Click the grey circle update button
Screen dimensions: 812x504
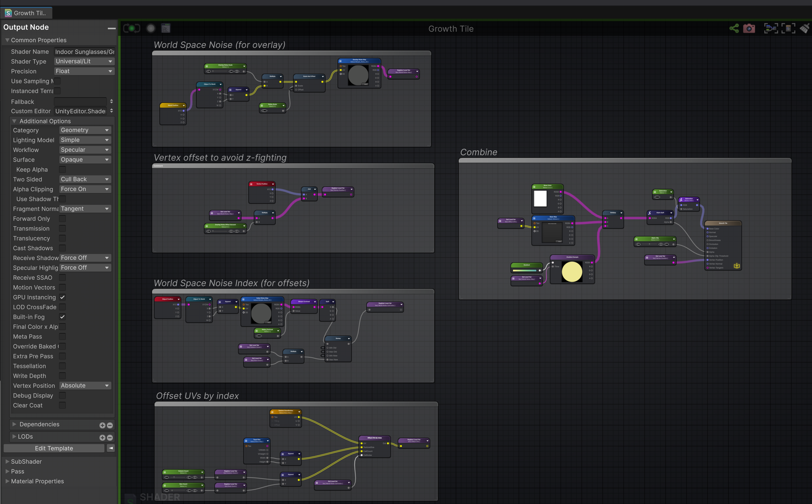151,28
